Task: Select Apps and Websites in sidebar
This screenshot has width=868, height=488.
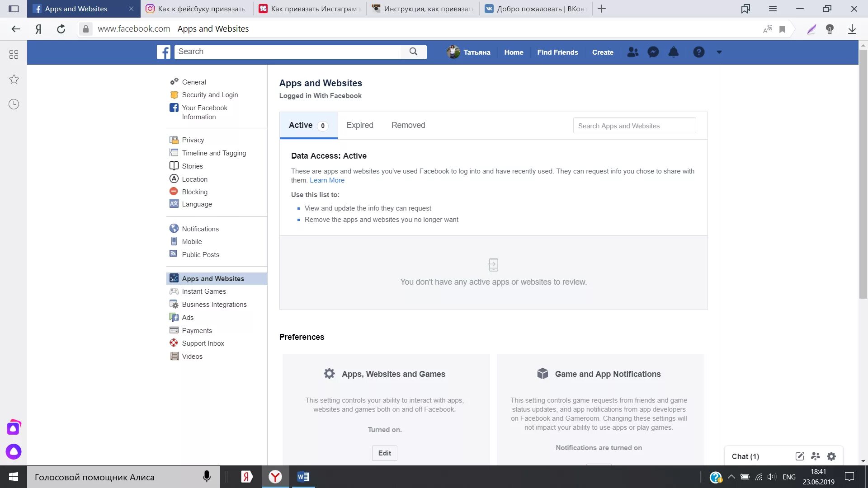Action: click(217, 279)
